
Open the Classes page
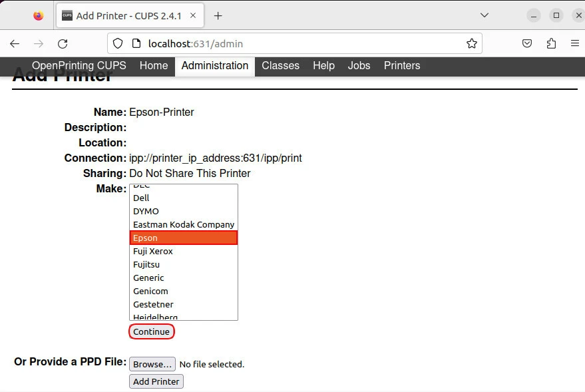(x=280, y=66)
